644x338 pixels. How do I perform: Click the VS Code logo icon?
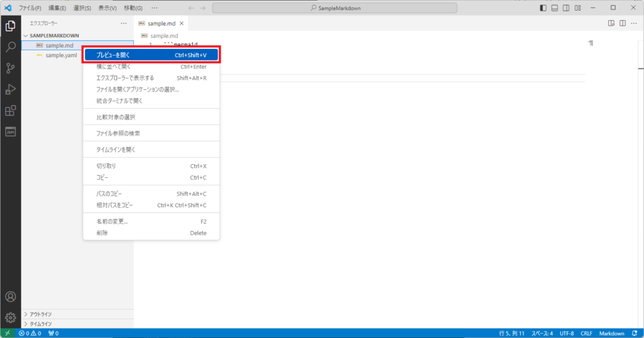point(8,8)
